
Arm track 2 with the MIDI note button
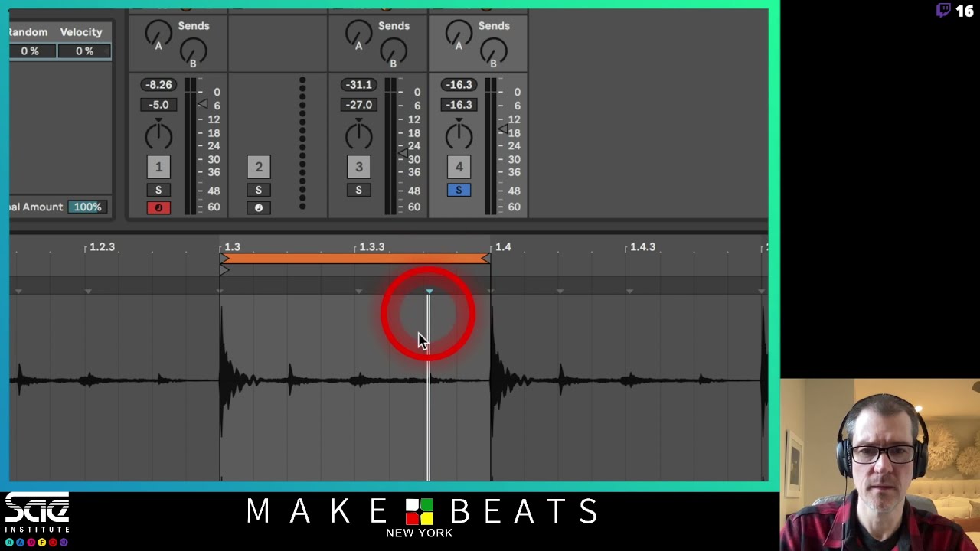click(259, 207)
